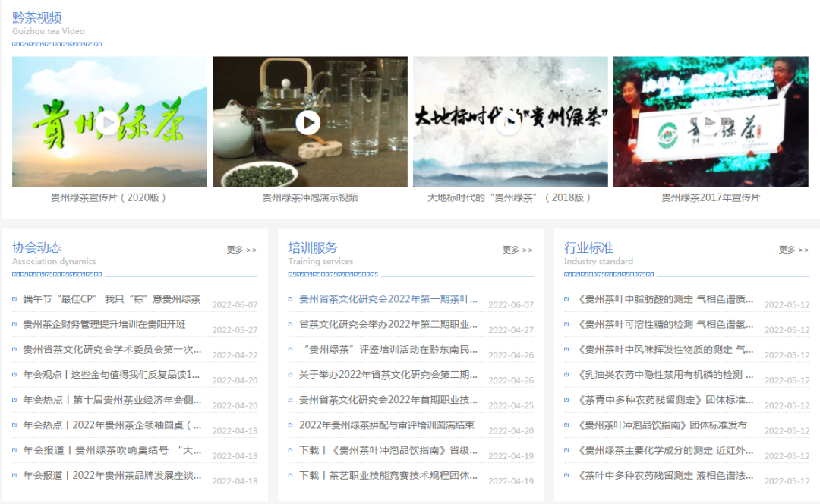Viewport: 820px width, 504px height.
Task: Play the 大地标时代的贵州绿茶 2018版 video
Action: pyautogui.click(x=509, y=123)
